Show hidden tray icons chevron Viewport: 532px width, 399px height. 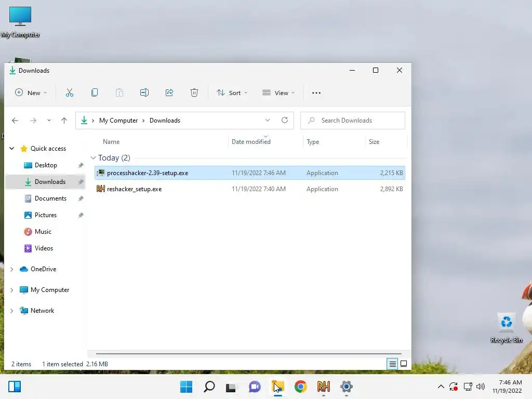point(441,387)
